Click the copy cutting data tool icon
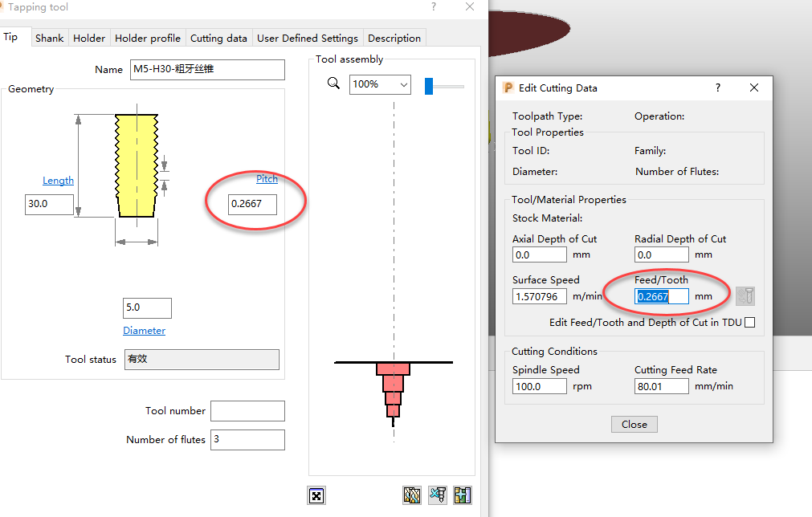Screen dimensions: 812x517 point(745,295)
